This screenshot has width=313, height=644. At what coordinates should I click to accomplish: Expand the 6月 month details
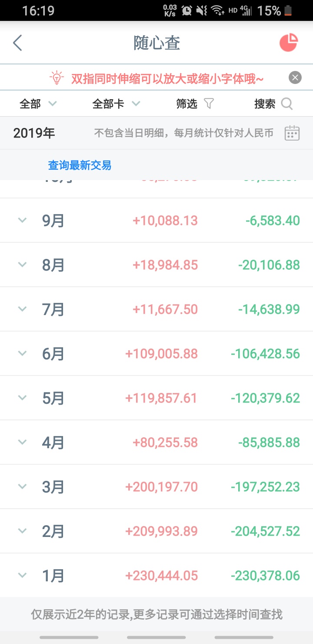[156, 354]
